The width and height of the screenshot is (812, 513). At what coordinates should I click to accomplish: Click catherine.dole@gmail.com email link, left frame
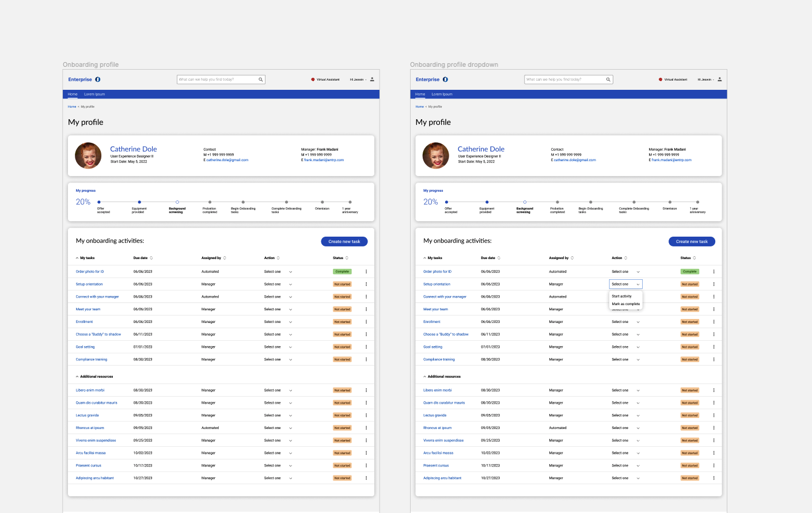(227, 160)
